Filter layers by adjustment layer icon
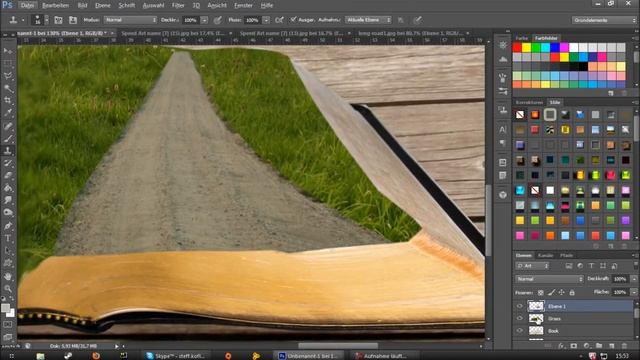The height and width of the screenshot is (360, 640). pos(580,266)
